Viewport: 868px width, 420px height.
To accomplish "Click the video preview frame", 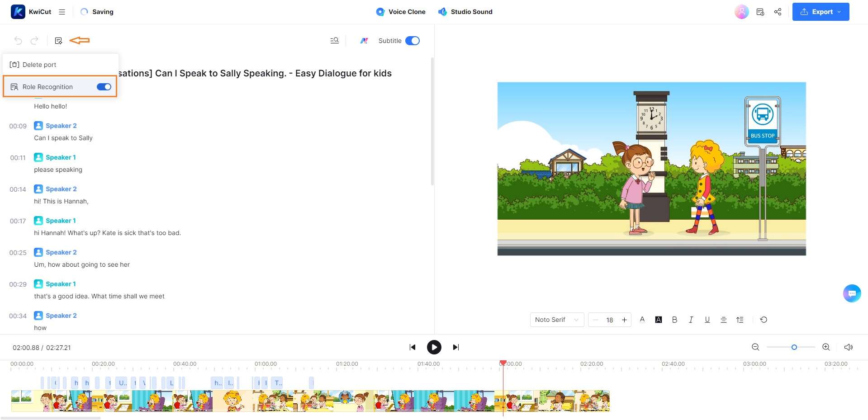I will pos(652,169).
